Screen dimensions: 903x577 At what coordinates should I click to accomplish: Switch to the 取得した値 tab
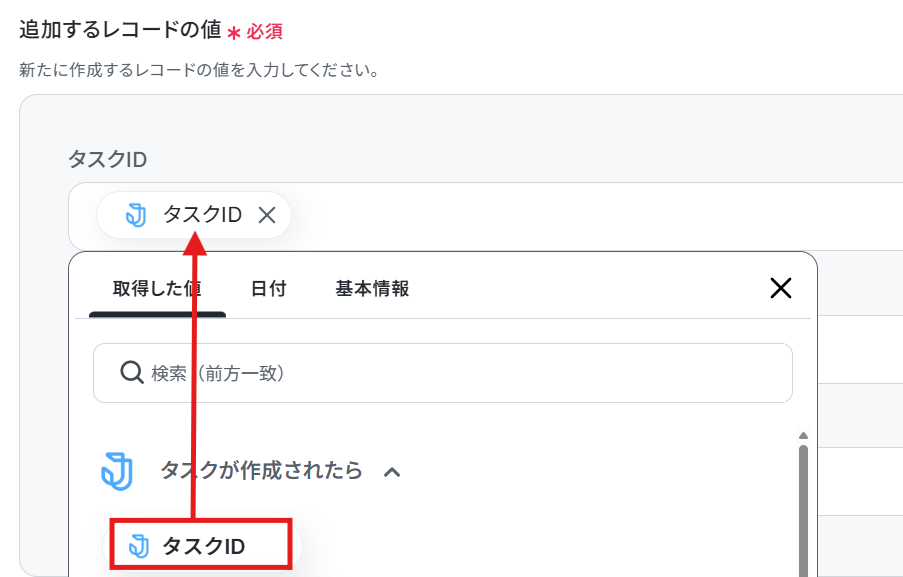pos(157,289)
